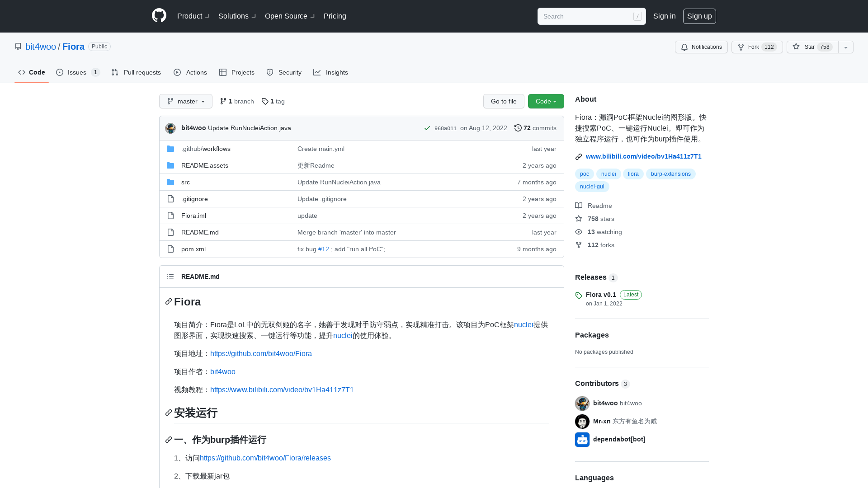Click the file icon for Fiora.iml
Screen dimensions: 868x488
tap(170, 216)
